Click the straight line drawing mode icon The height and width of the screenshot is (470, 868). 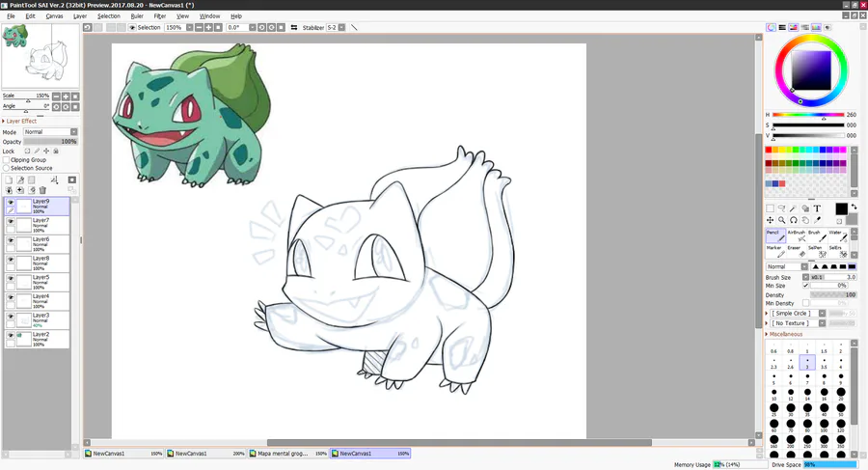click(x=354, y=27)
